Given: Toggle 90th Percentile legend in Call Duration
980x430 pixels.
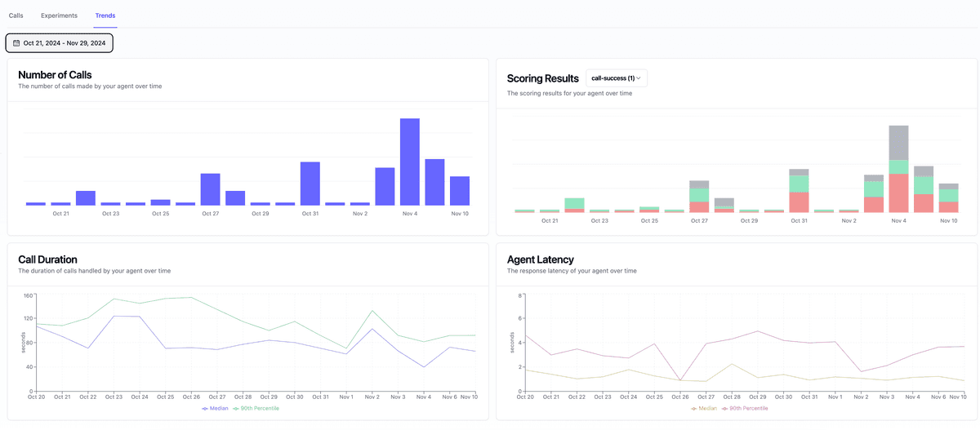Looking at the screenshot, I should click(x=256, y=408).
